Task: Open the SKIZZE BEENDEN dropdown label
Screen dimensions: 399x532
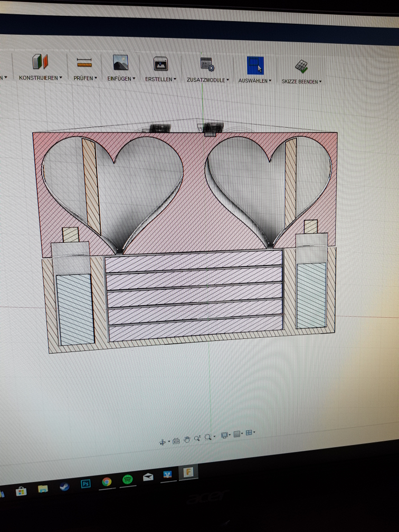Action: pos(301,82)
